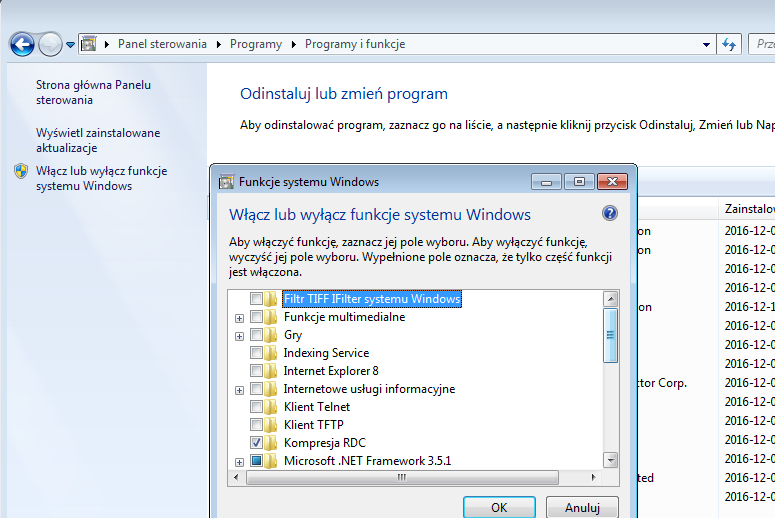Click the Funkcje systemu Windows title bar icon
775x518 pixels.
coord(226,182)
